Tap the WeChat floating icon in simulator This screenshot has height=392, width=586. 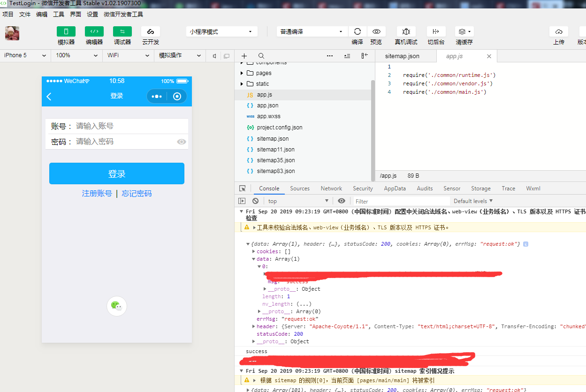pyautogui.click(x=117, y=306)
